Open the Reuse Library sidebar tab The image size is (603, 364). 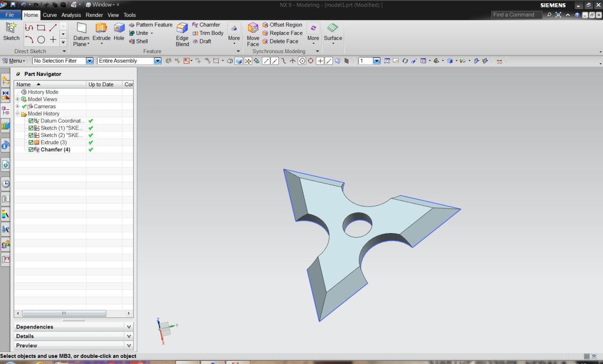5,126
